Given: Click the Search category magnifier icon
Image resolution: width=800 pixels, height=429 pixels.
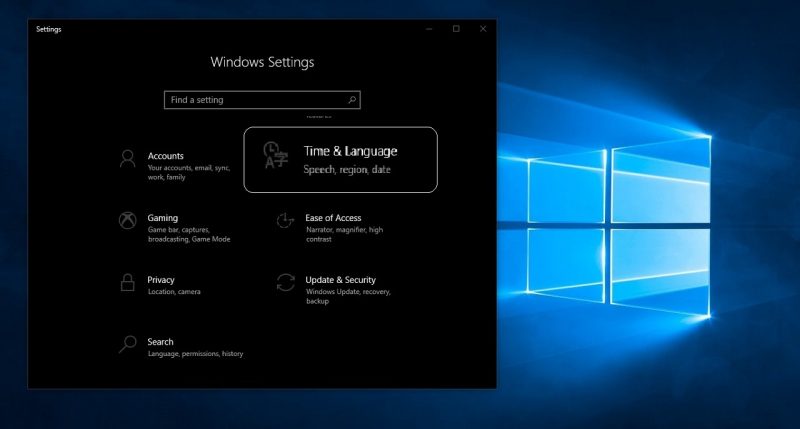Looking at the screenshot, I should point(127,345).
